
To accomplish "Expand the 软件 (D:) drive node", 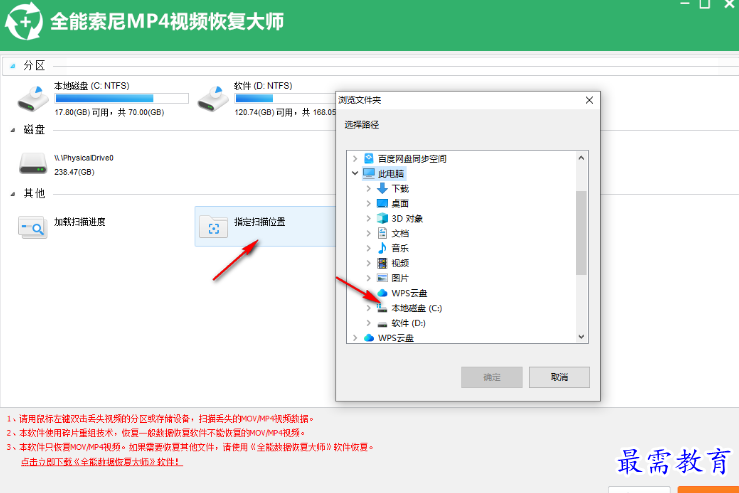I will point(369,323).
